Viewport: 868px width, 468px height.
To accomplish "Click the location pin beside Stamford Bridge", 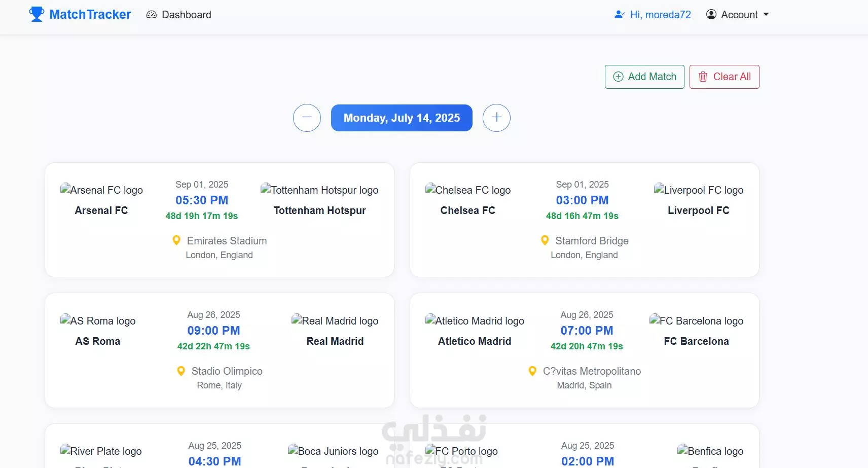I will 545,240.
